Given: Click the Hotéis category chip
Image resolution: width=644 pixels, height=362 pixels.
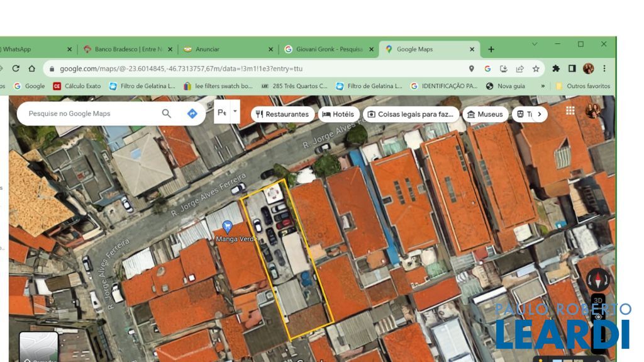Looking at the screenshot, I should click(338, 114).
